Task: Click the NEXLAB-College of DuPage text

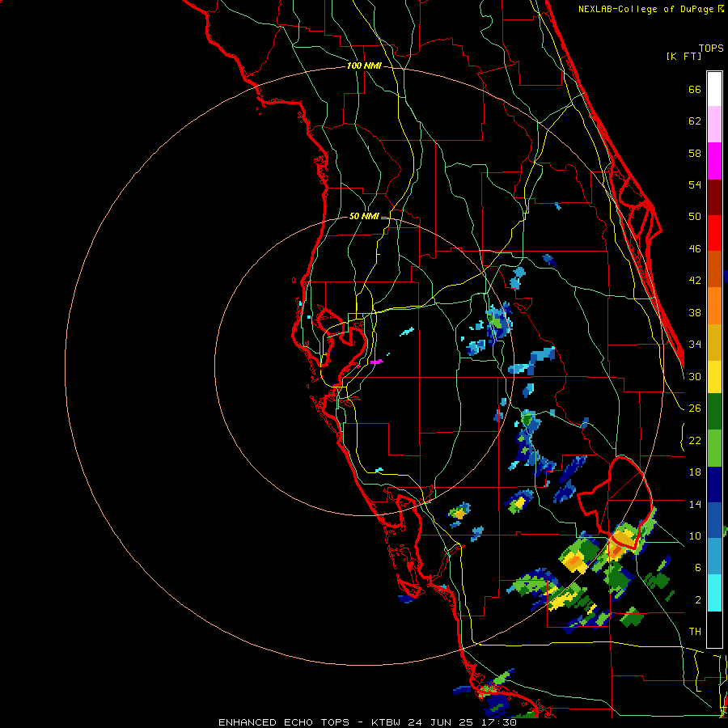Action: 646,9
